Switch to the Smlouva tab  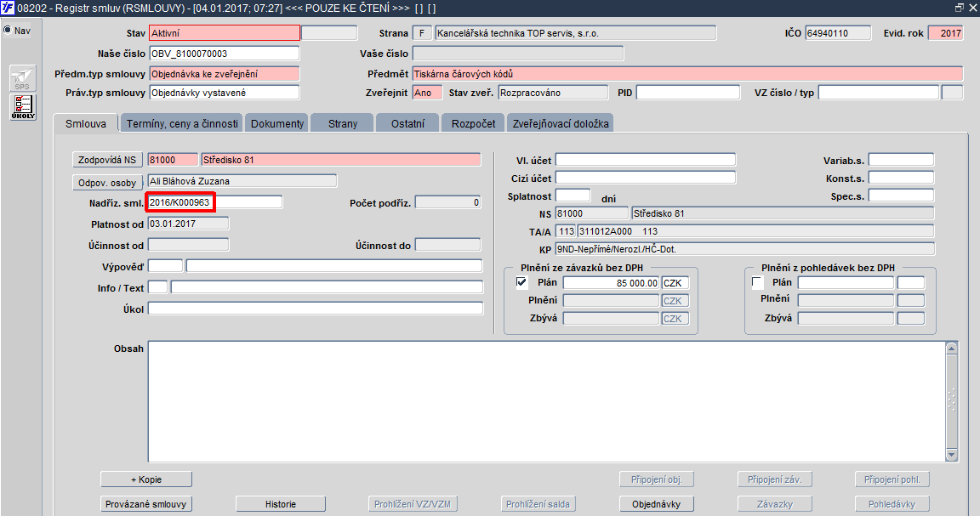coord(86,123)
